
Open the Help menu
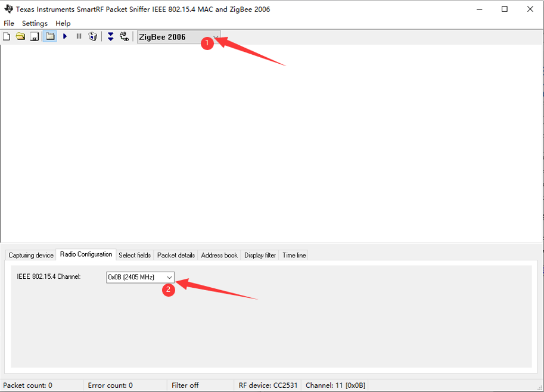(x=63, y=23)
